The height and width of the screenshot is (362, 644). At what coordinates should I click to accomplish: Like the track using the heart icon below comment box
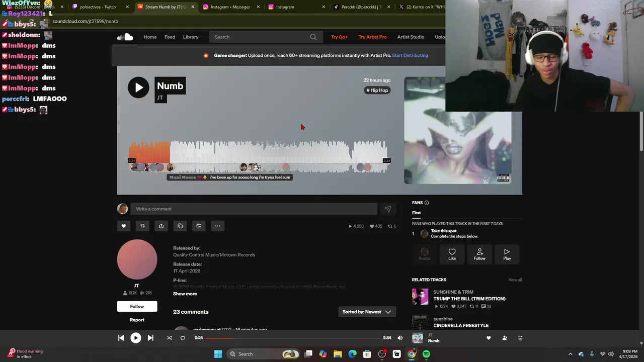124,226
